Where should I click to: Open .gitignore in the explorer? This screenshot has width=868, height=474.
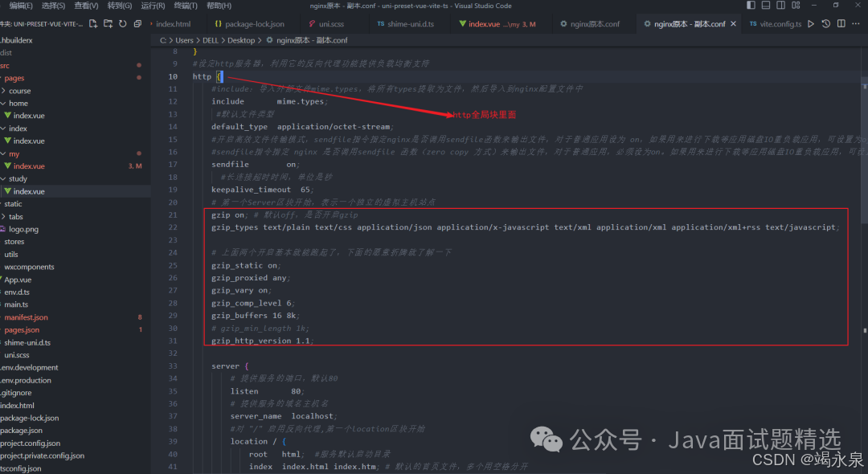coord(16,393)
